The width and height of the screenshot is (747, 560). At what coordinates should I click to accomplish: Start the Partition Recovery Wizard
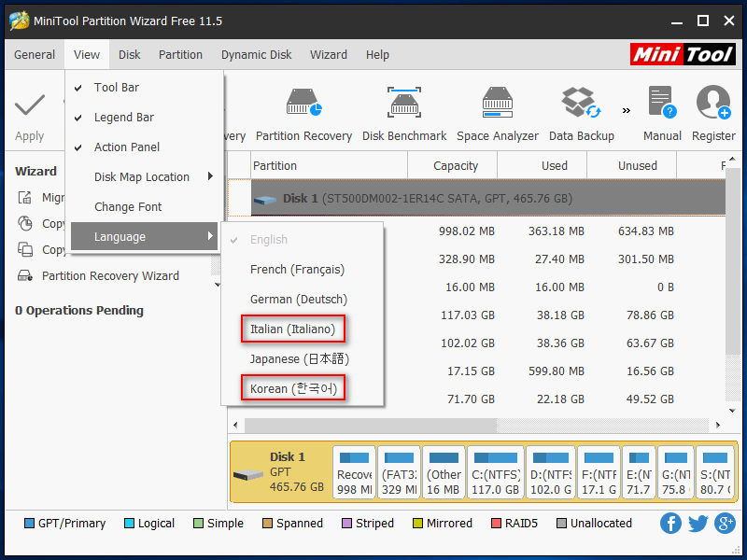click(x=110, y=276)
